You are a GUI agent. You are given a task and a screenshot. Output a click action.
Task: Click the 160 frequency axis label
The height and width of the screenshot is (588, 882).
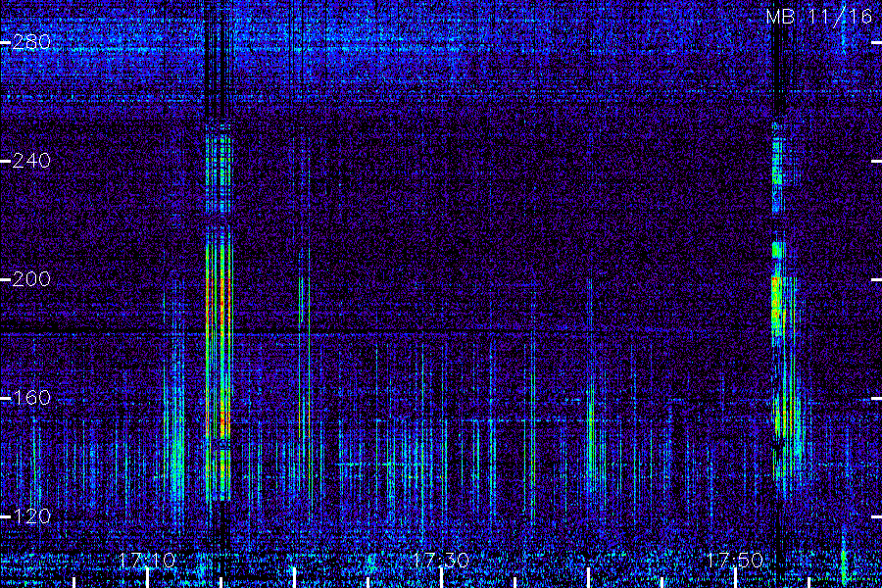pos(31,398)
